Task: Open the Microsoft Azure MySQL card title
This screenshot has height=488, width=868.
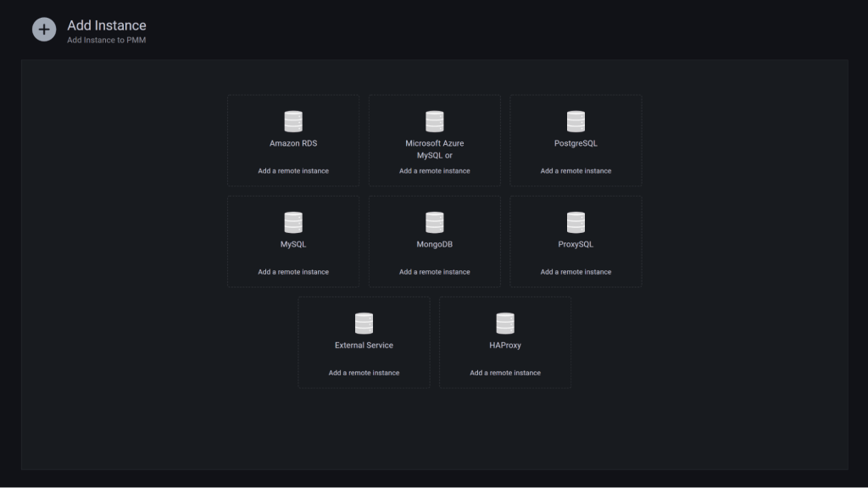Action: coord(435,149)
